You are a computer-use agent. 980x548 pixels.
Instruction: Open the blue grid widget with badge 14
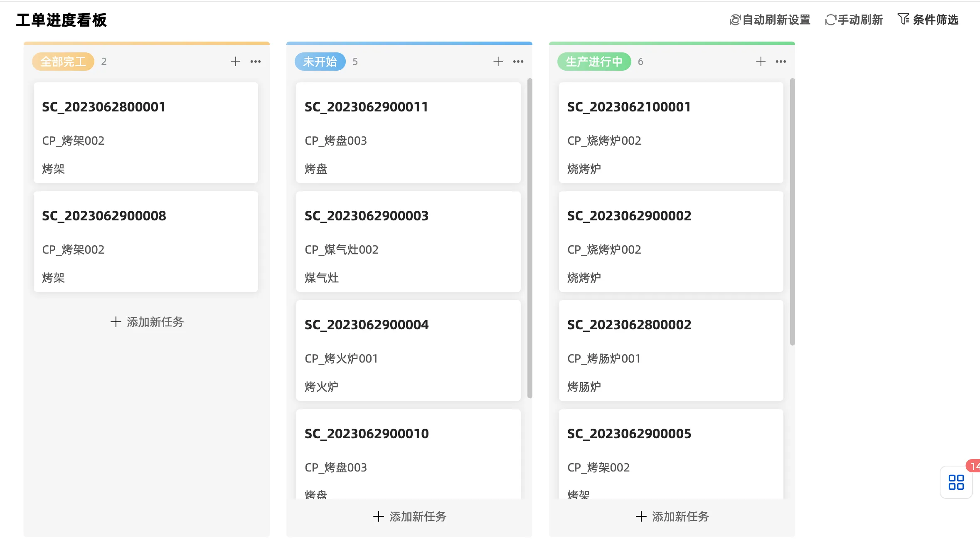tap(956, 482)
